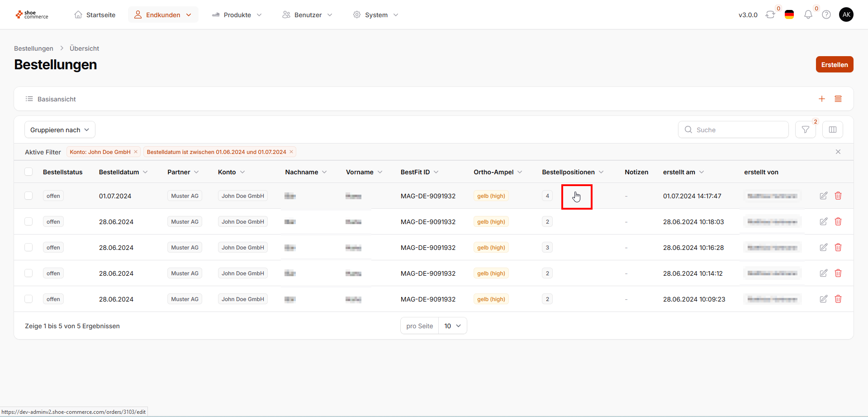Open the help question mark icon

pos(826,15)
